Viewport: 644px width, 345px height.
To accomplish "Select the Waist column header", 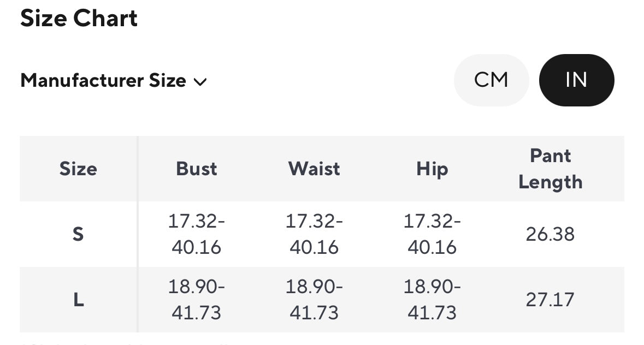I will pyautogui.click(x=314, y=169).
